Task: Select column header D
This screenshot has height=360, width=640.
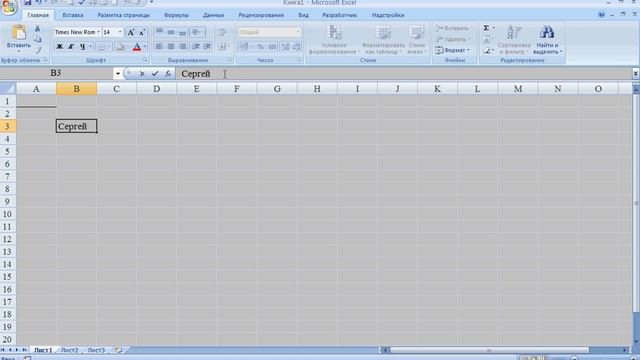Action: click(x=156, y=89)
